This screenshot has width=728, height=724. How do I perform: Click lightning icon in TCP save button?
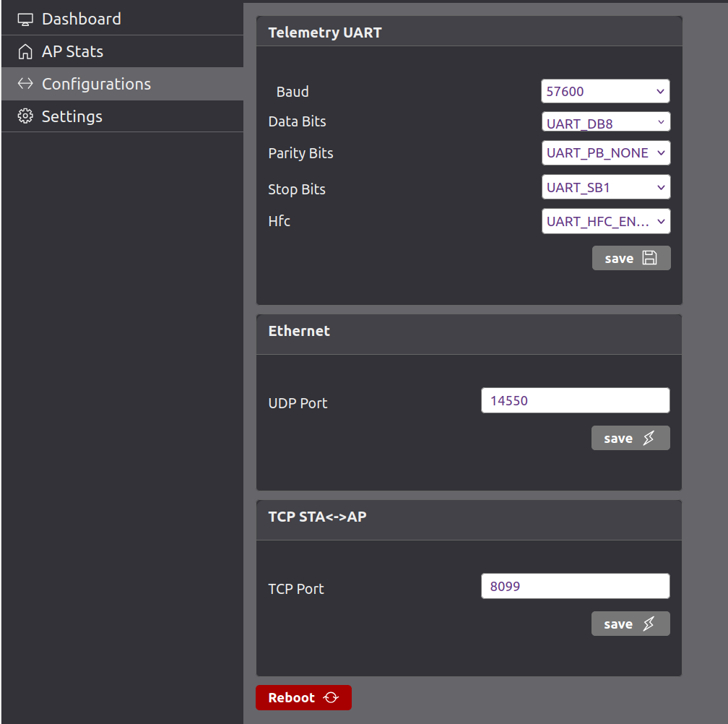tap(649, 624)
